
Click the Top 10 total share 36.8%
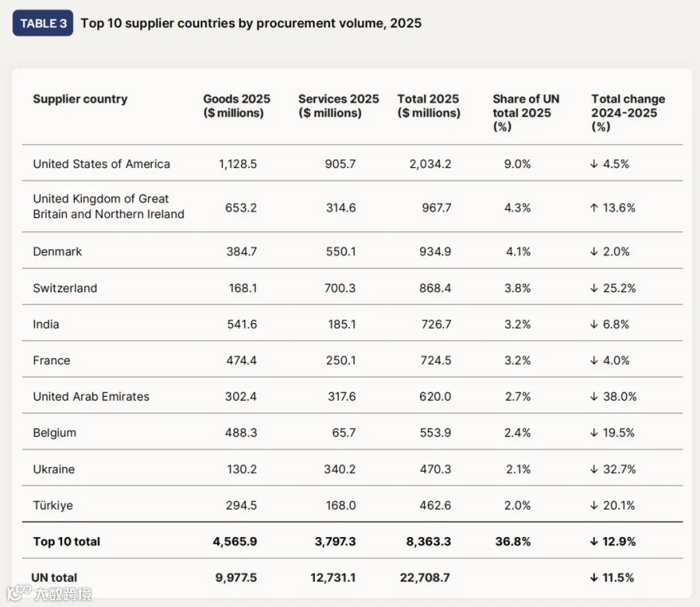pos(513,542)
